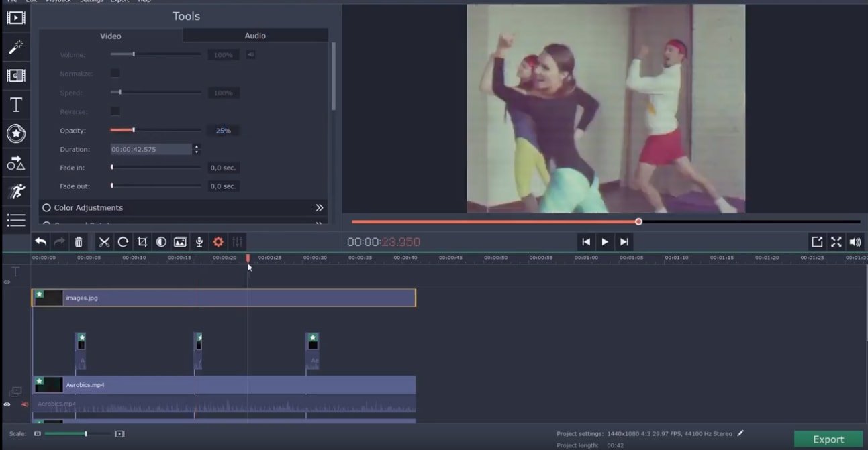Enable the Normalize checkbox

(x=115, y=73)
